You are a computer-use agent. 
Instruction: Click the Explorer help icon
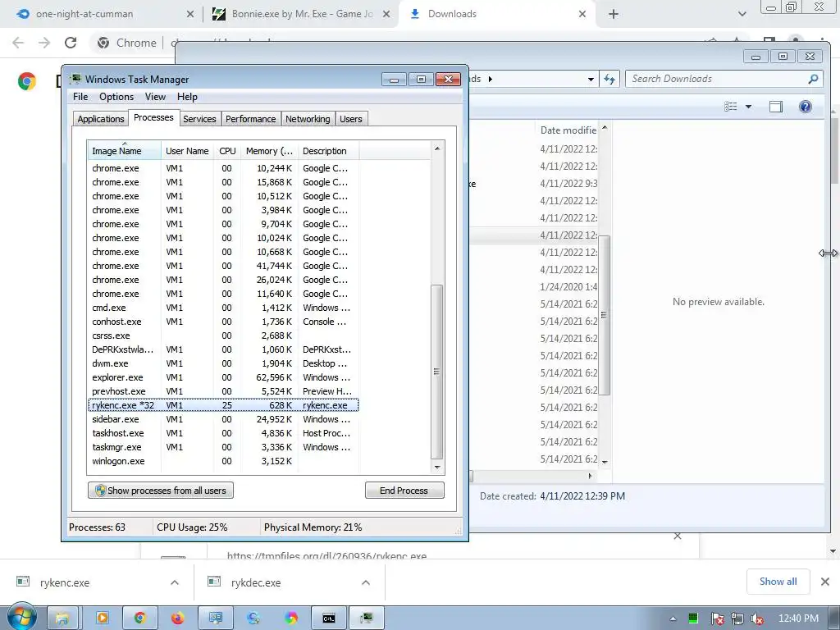pyautogui.click(x=806, y=107)
